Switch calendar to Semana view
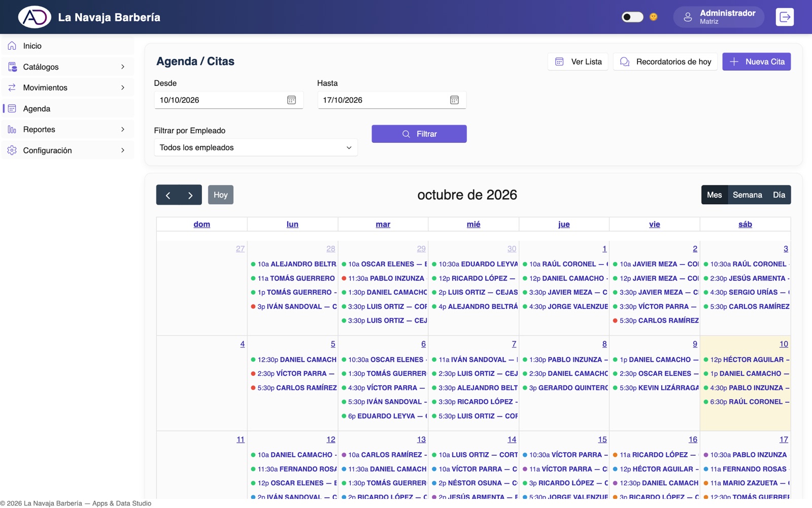Image resolution: width=812 pixels, height=508 pixels. coord(747,195)
